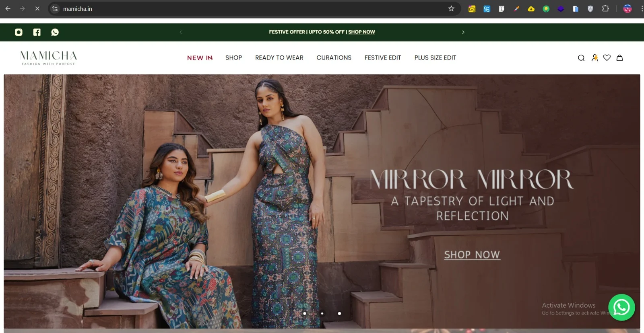
Task: Go forward in browser history
Action: (23, 8)
